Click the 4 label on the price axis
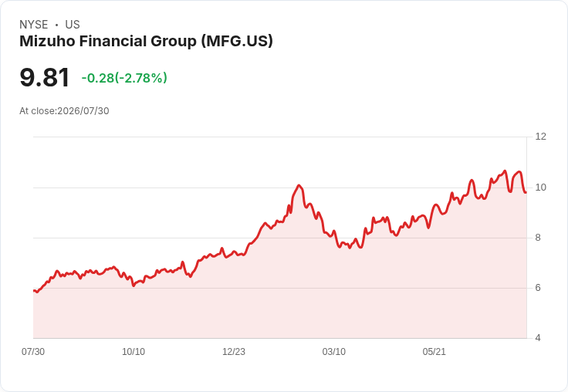The image size is (568, 392). coord(538,338)
